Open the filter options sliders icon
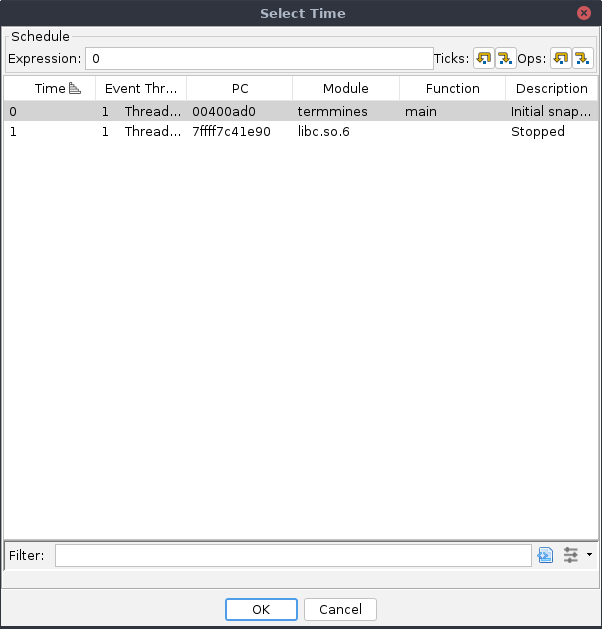 (571, 555)
